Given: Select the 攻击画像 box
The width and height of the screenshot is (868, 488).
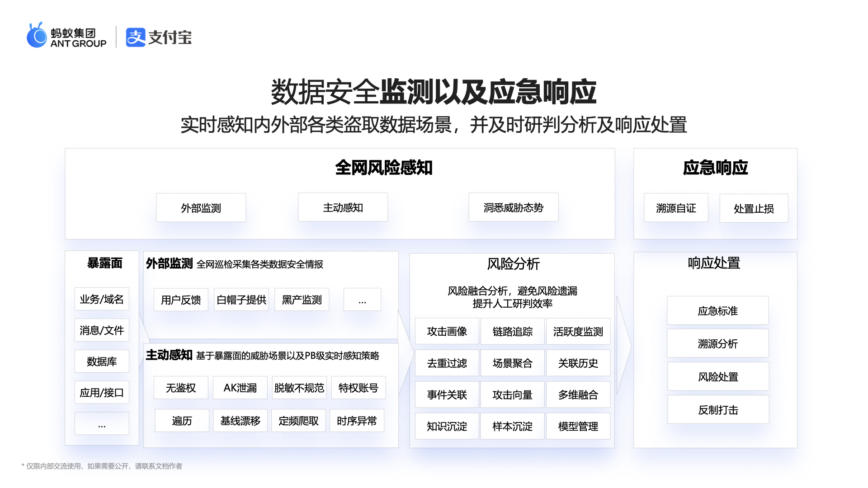Looking at the screenshot, I should (x=447, y=331).
